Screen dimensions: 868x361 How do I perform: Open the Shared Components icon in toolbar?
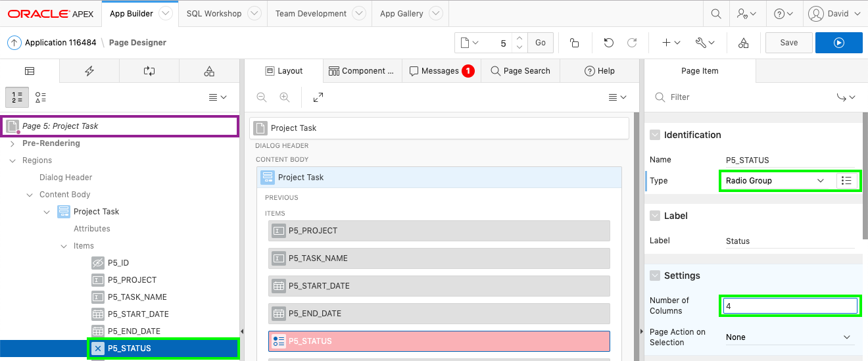[x=743, y=43]
